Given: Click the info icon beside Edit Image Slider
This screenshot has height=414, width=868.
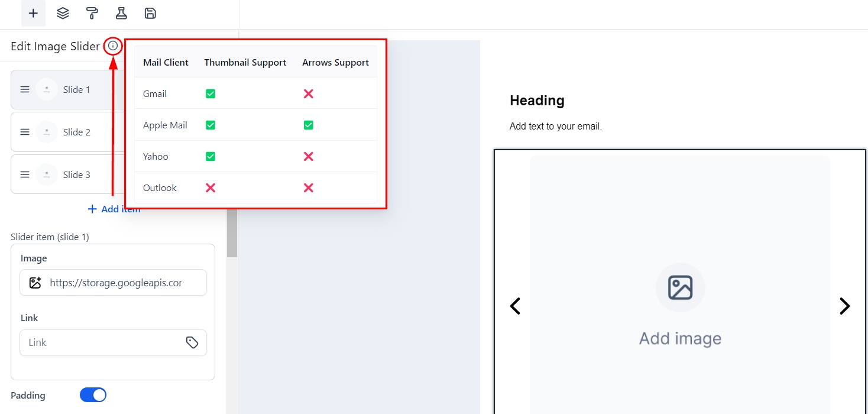Looking at the screenshot, I should (113, 46).
